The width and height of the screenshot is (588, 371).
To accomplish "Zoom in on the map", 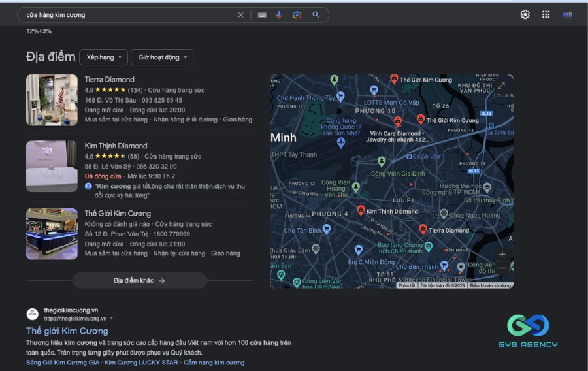I will pos(502,254).
